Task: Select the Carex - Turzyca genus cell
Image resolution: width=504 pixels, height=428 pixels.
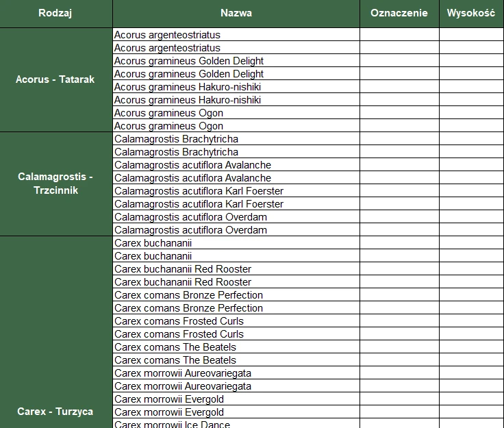Action: coord(56,332)
